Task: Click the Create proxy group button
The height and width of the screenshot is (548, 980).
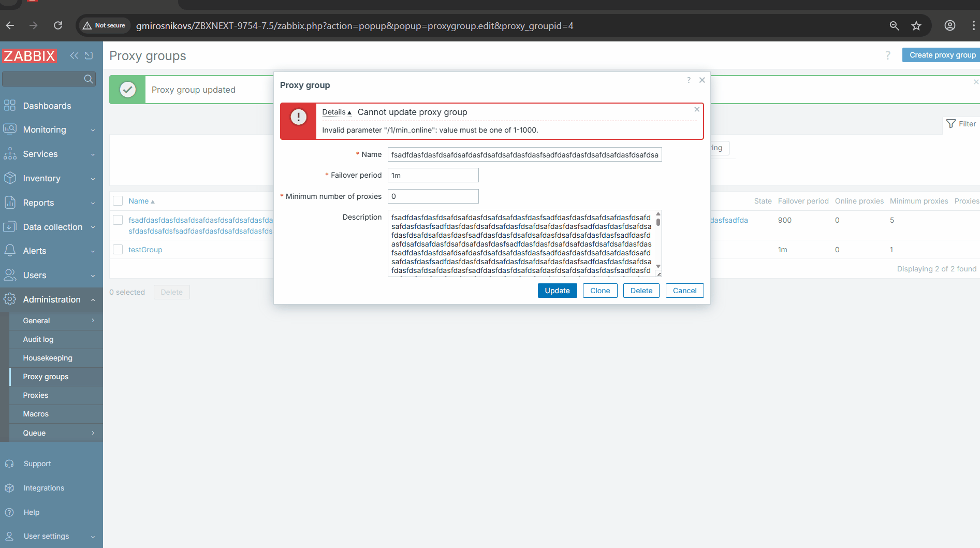Action: [x=942, y=55]
